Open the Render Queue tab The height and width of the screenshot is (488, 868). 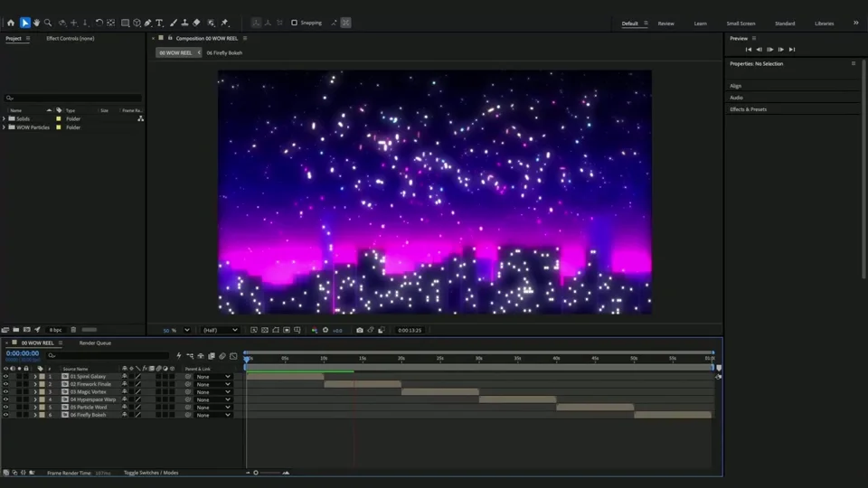click(x=95, y=343)
